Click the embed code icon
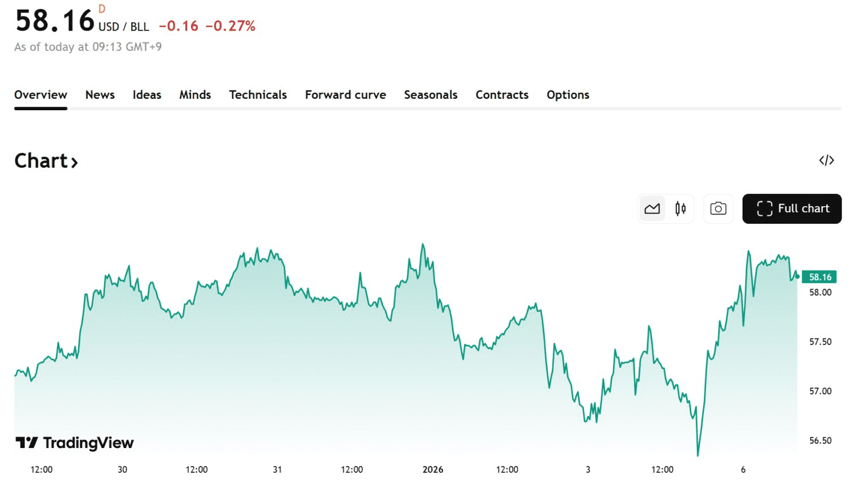Viewport: 868px width, 496px height. [x=826, y=160]
